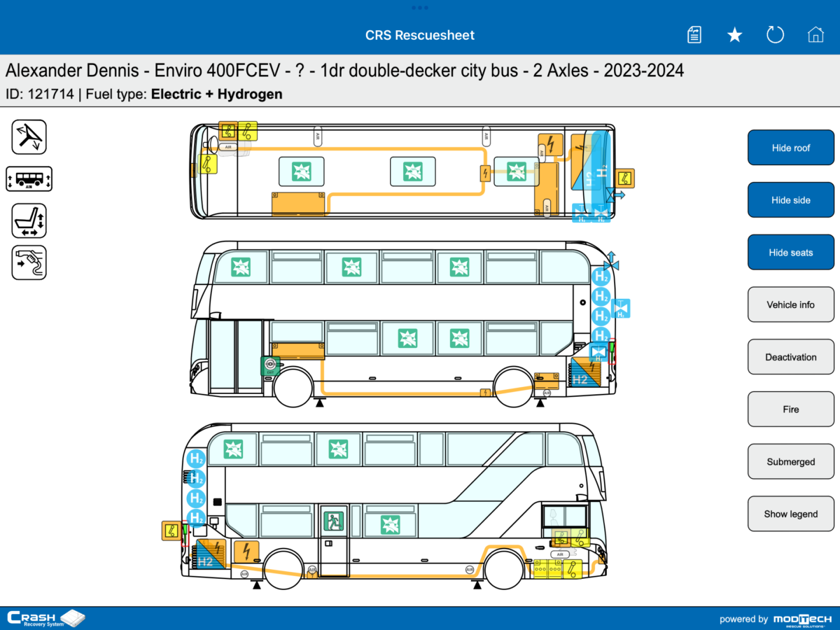Viewport: 840px width, 630px height.
Task: Select the crossed-lines icon above the bus AIR icon
Action: click(29, 137)
